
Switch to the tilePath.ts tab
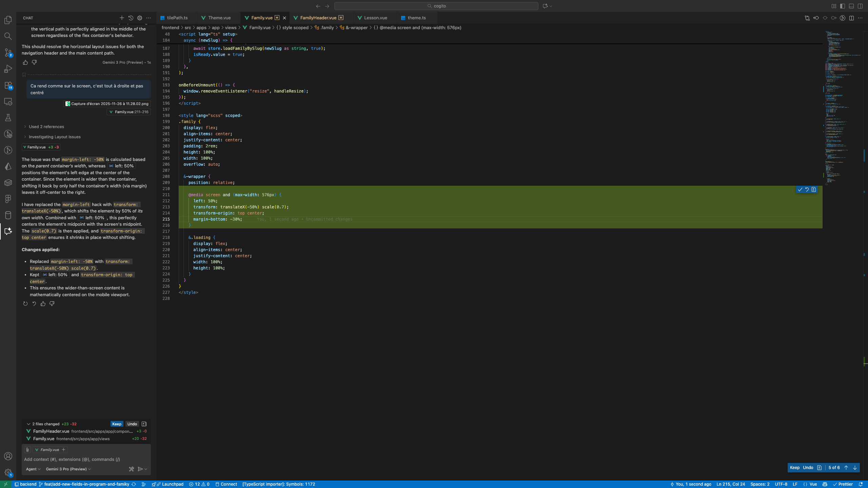pyautogui.click(x=177, y=18)
